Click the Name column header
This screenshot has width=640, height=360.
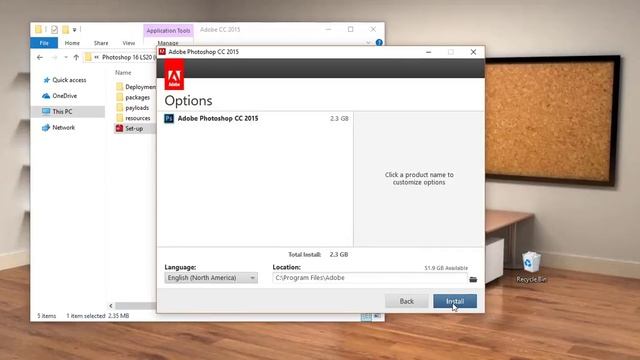[x=123, y=73]
